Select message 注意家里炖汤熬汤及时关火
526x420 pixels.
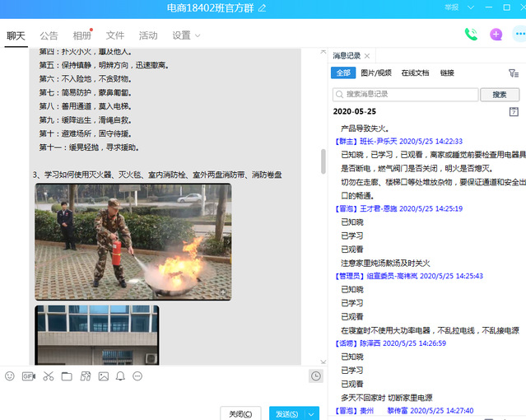[x=385, y=263]
